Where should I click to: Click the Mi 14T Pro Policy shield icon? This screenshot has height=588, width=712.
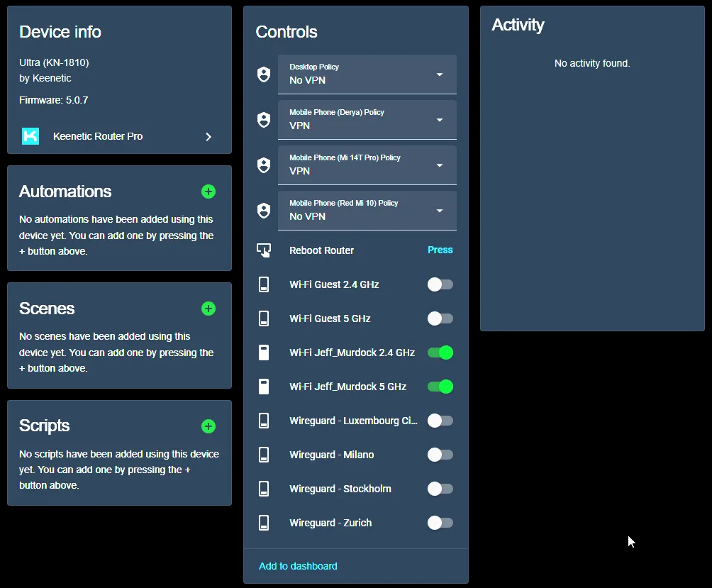(x=264, y=165)
